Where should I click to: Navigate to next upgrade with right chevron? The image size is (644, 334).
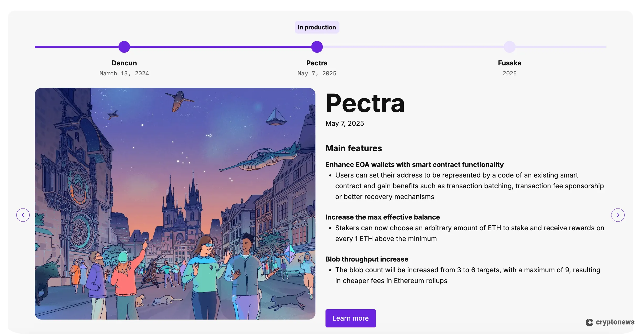[618, 215]
